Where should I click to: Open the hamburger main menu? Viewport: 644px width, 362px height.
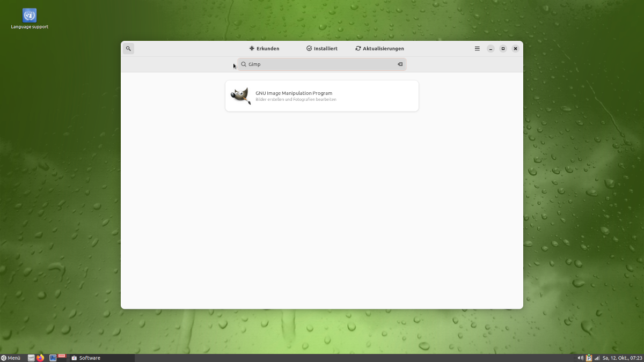click(x=477, y=49)
